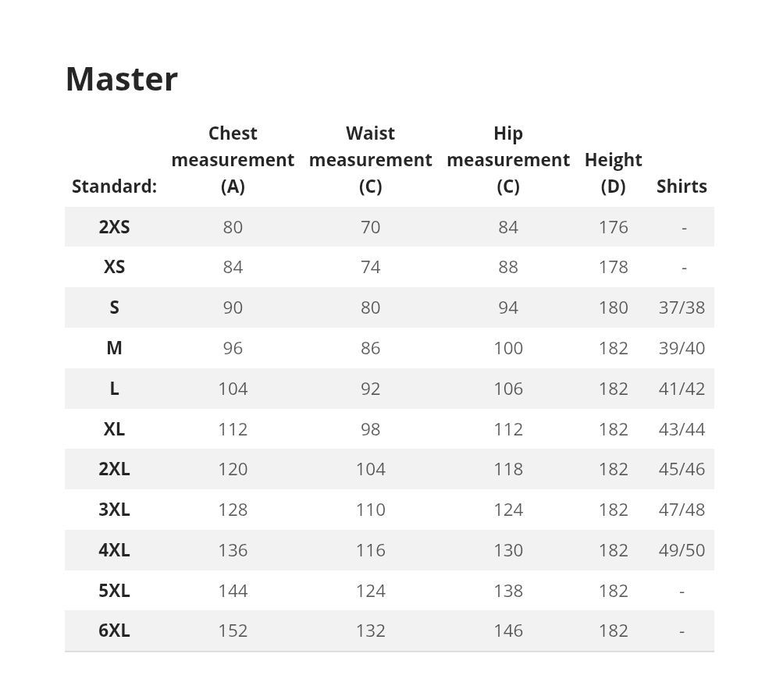Click the Waist measurement column header

click(370, 160)
